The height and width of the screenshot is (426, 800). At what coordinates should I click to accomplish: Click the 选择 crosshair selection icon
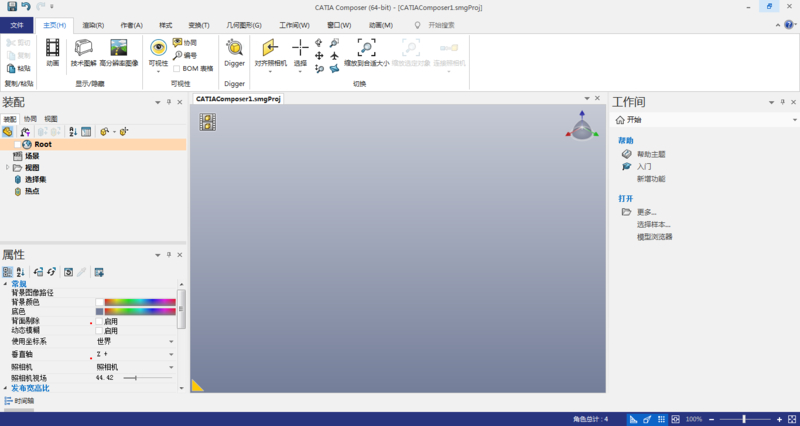(x=300, y=47)
